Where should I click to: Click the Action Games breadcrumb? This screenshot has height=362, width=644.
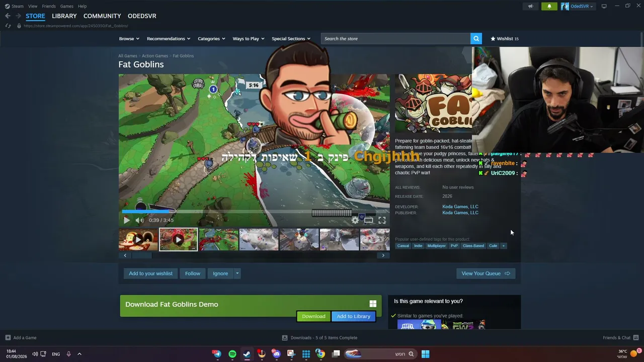155,56
